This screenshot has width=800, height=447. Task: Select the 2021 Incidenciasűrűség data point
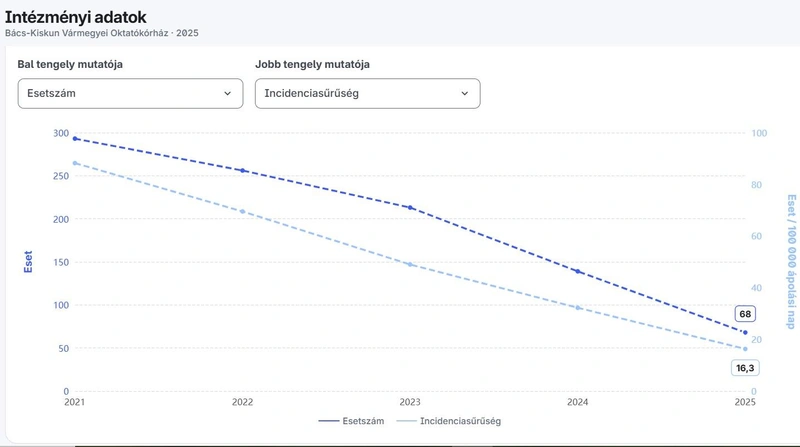coord(75,163)
